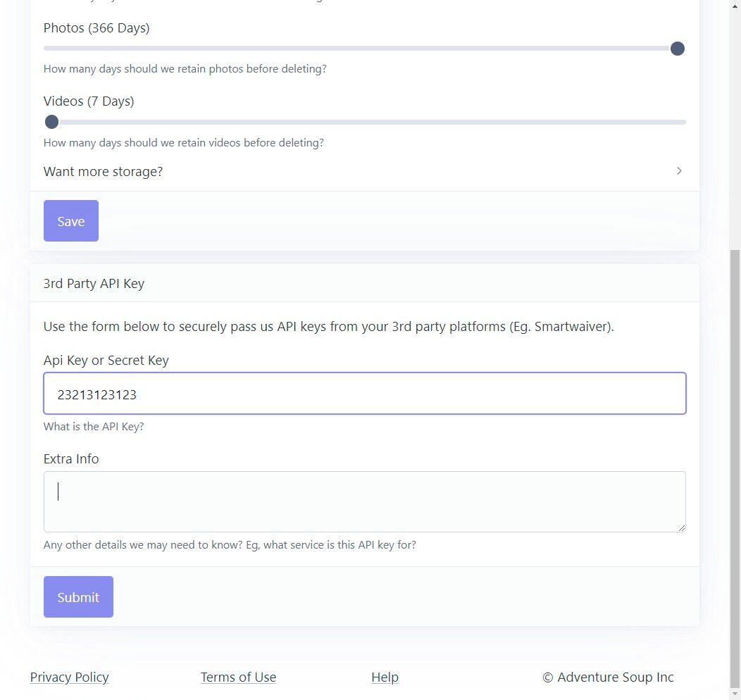The image size is (741, 700).
Task: Click the Photos retention slider handle
Action: pos(678,49)
